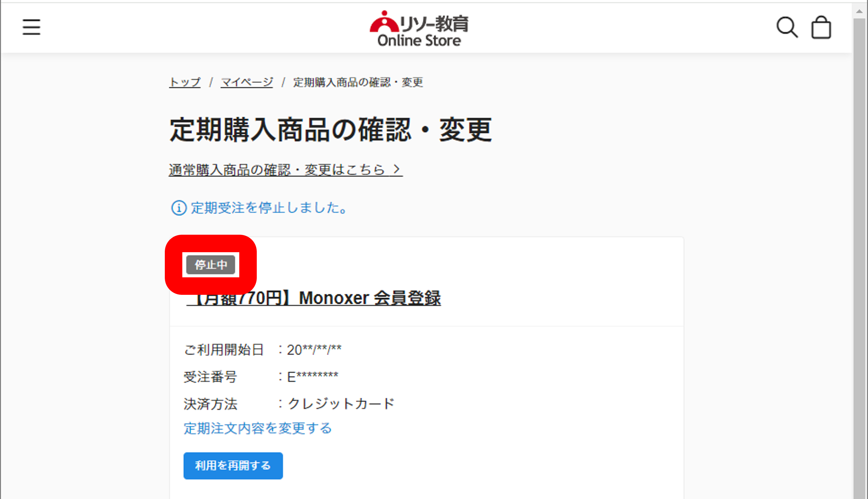Click the 決済方法 クレジットカード row
This screenshot has height=499, width=868.
(x=289, y=404)
